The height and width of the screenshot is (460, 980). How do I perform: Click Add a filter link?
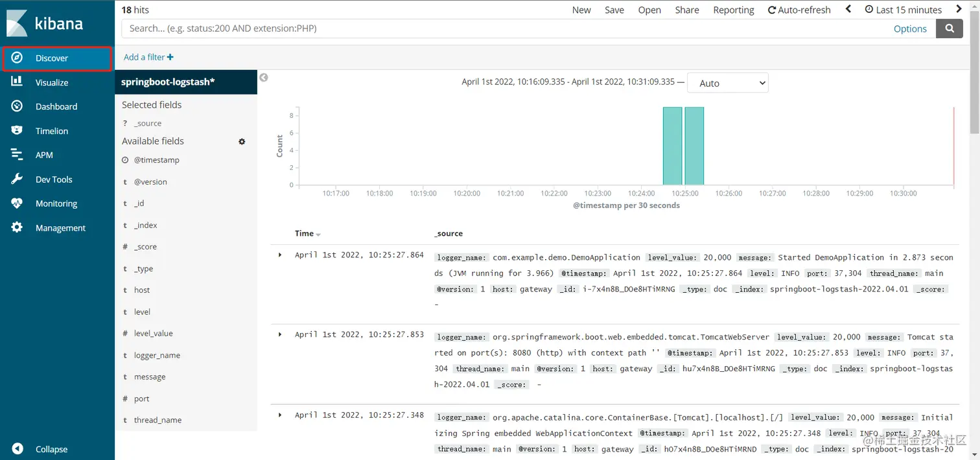point(148,57)
